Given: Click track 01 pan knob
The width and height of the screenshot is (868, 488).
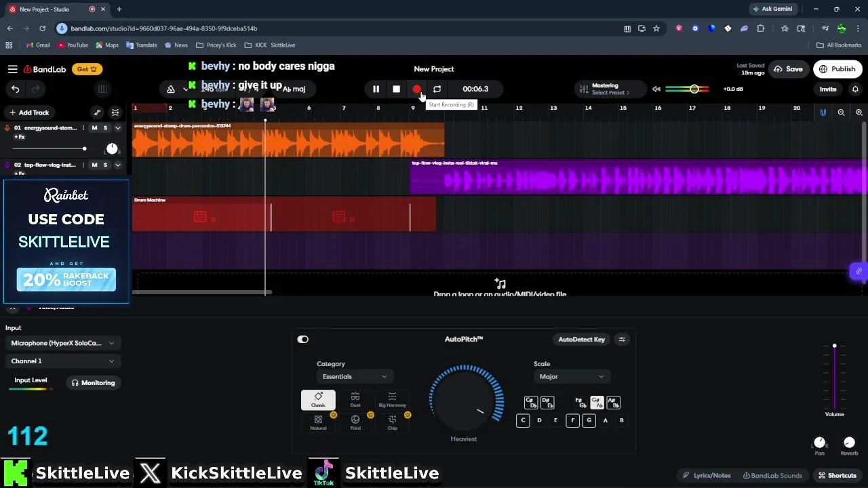Looking at the screenshot, I should (112, 148).
